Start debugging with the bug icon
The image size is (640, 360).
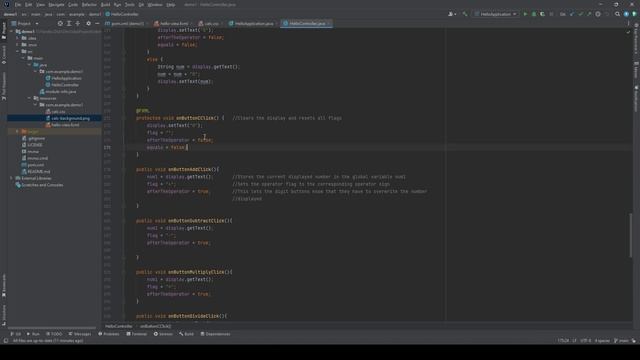pos(534,14)
